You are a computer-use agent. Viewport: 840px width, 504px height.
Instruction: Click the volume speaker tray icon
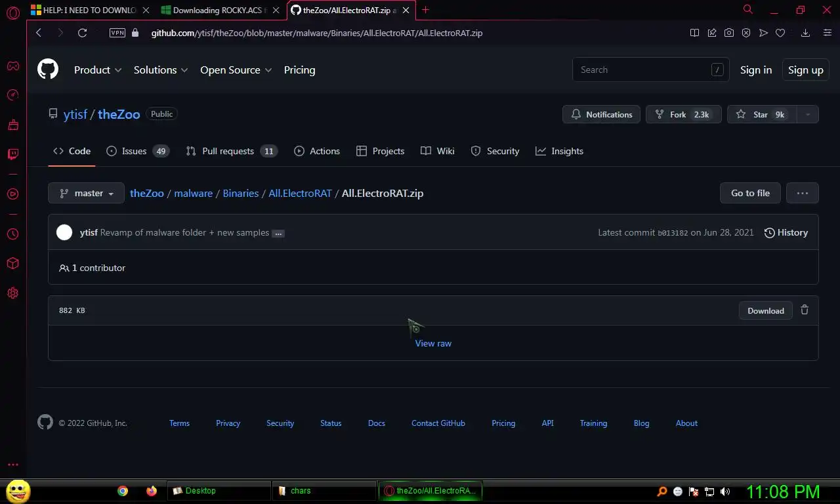(x=725, y=492)
